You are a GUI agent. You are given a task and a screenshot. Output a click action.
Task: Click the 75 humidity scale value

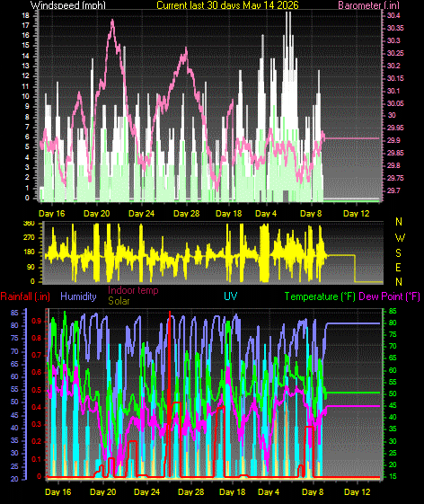click(14, 339)
